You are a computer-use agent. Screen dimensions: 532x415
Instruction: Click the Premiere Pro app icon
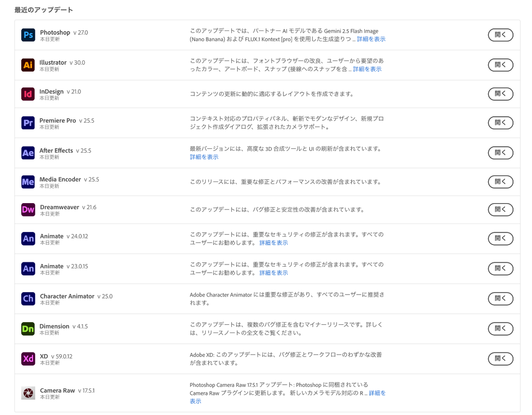[28, 123]
